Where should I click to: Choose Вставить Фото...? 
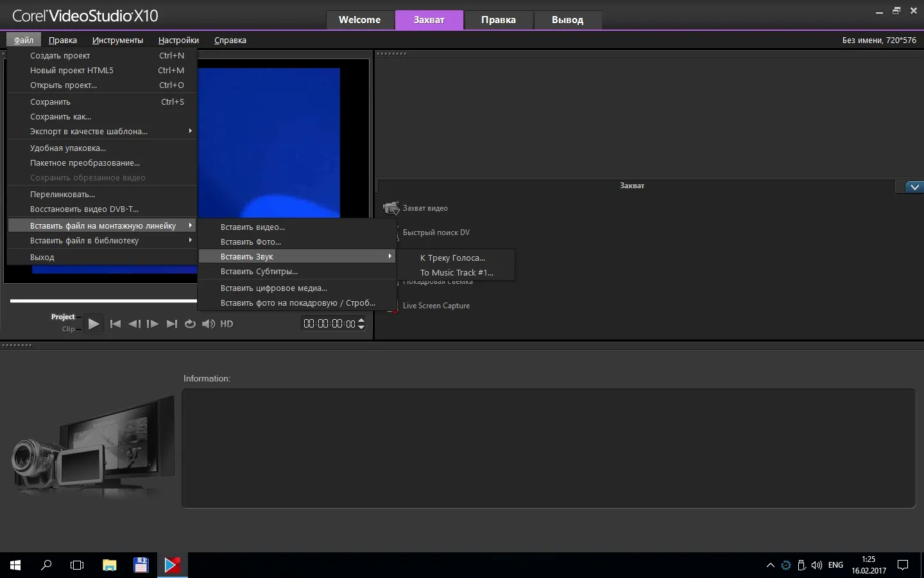click(297, 241)
